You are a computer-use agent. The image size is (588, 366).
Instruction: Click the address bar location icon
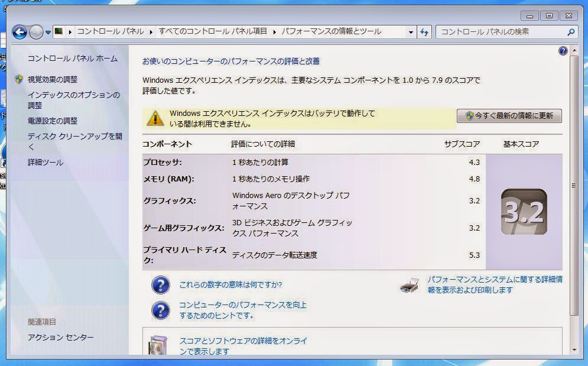pos(59,31)
